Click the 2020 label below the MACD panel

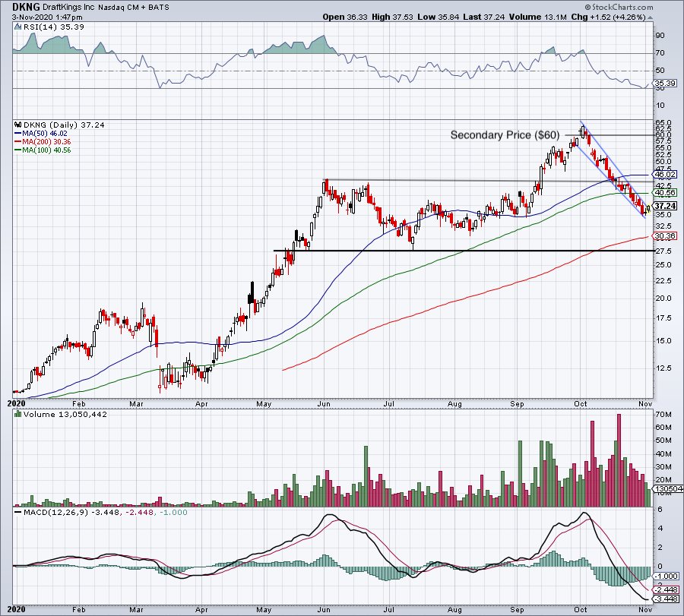pos(17,609)
